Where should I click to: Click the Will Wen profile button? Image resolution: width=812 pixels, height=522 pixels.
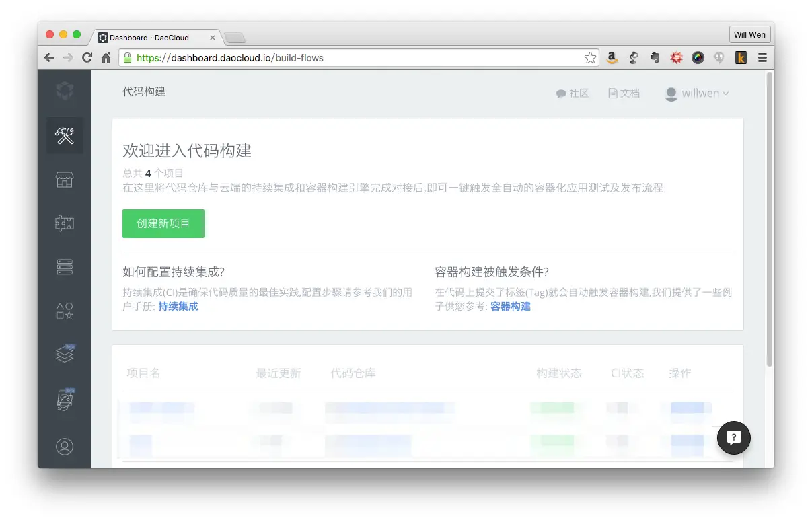click(749, 34)
